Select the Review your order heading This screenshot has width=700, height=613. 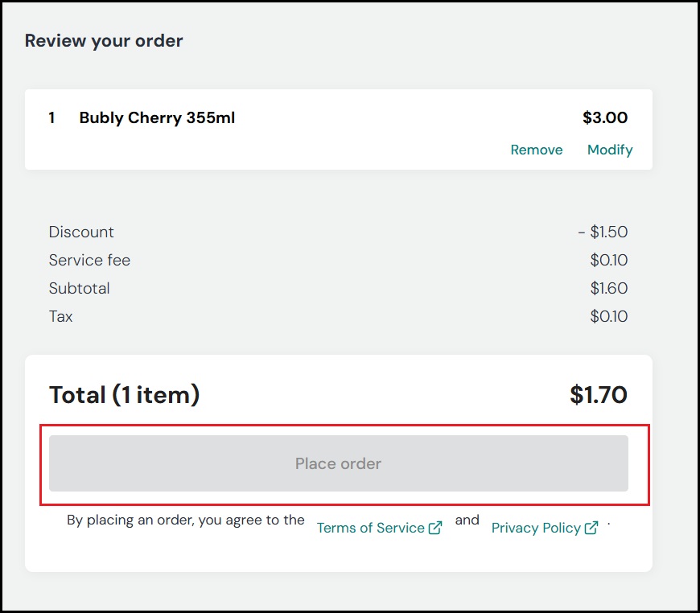[104, 41]
